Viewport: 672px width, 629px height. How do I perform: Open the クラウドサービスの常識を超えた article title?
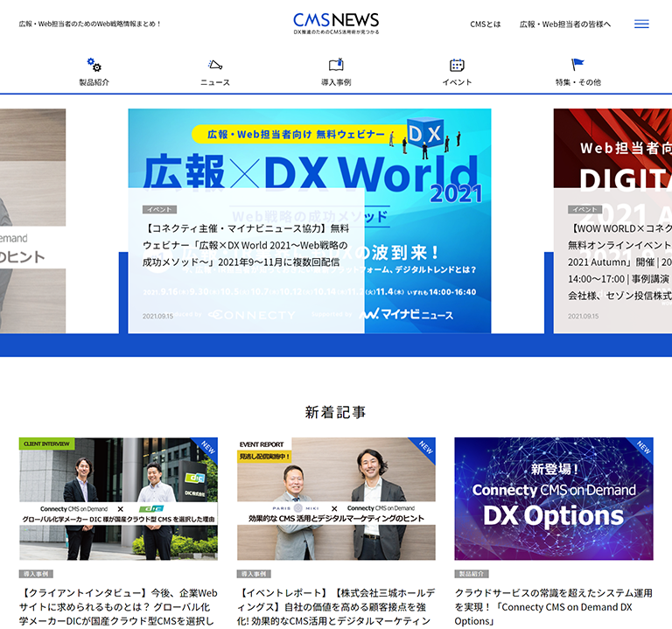pyautogui.click(x=554, y=607)
